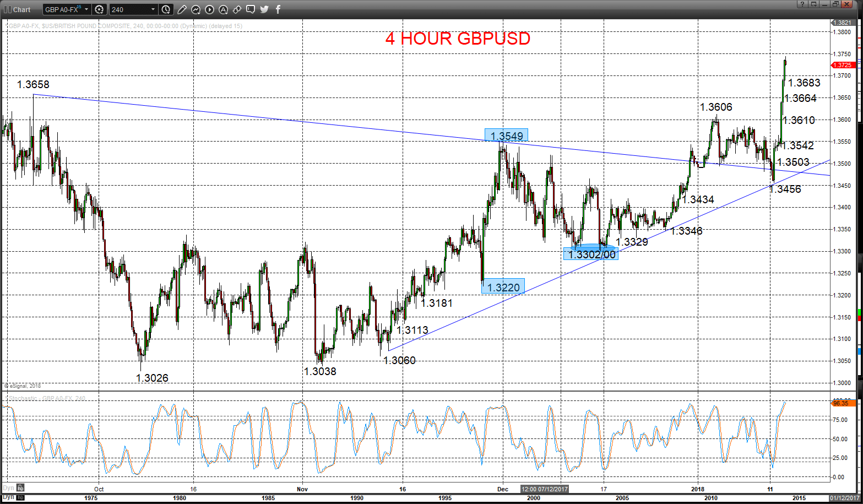The width and height of the screenshot is (863, 504).
Task: Click the 1.3683 annotation label
Action: 804,83
